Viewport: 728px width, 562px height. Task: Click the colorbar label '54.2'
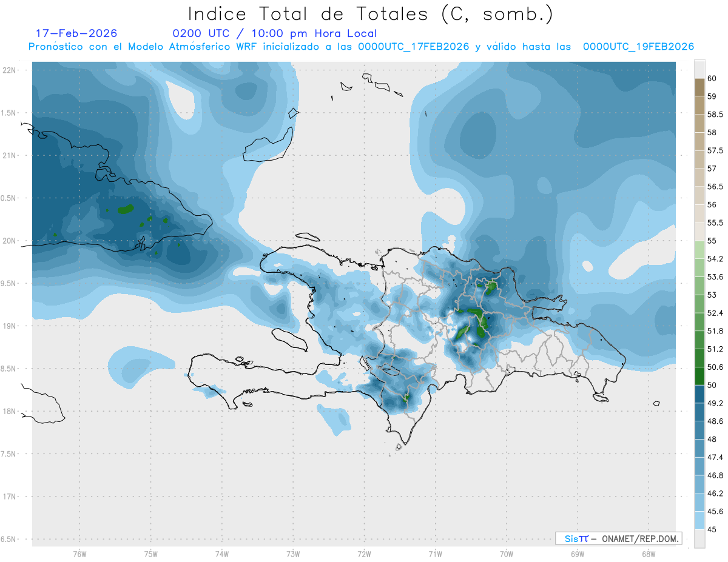(715, 259)
